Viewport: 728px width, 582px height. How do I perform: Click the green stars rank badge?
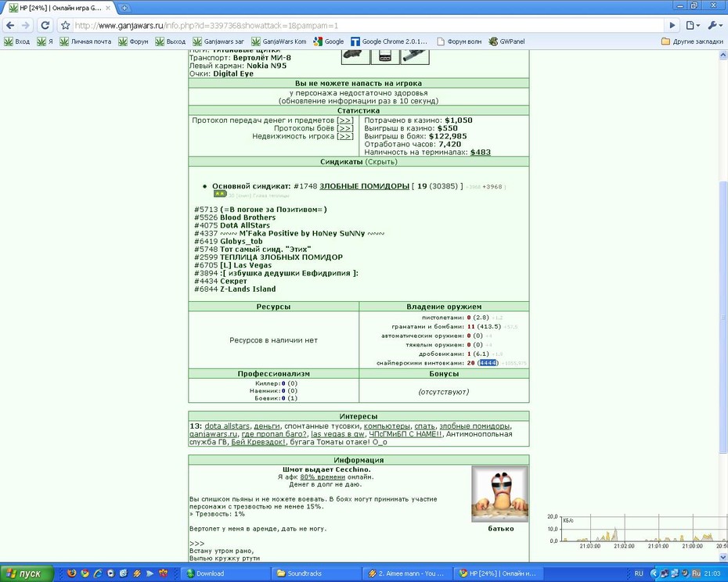220,193
